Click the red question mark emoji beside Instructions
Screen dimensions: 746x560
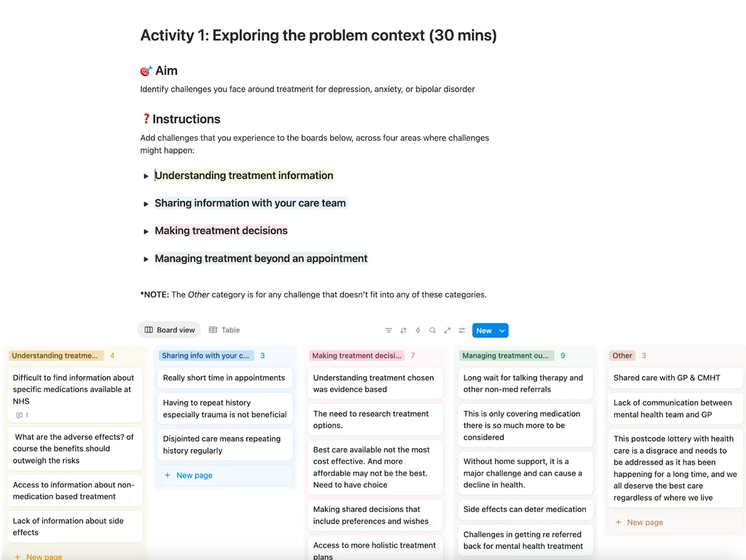pos(147,119)
